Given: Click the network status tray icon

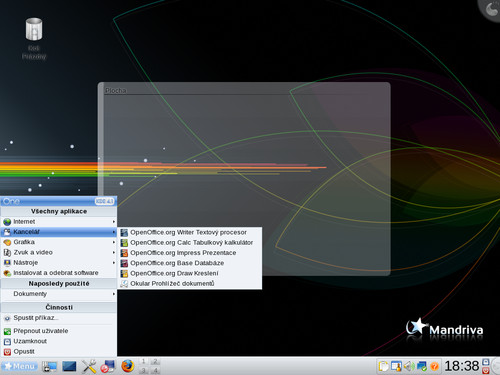Looking at the screenshot, I should click(x=422, y=366).
